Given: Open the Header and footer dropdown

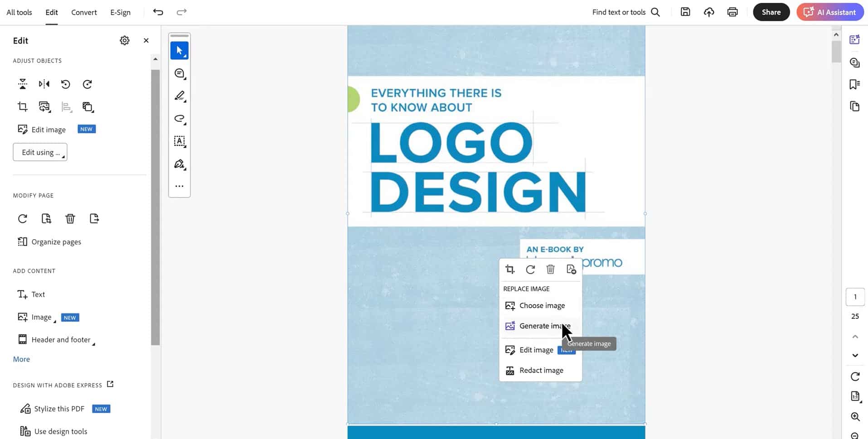Looking at the screenshot, I should [x=61, y=340].
